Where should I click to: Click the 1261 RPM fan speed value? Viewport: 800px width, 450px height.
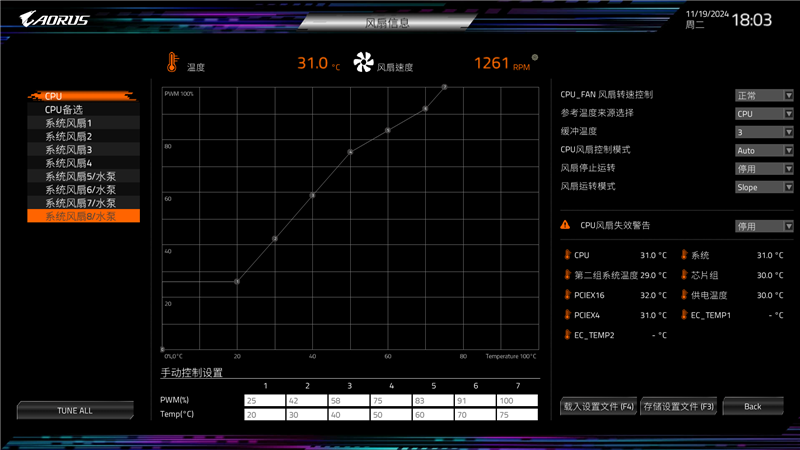[502, 63]
